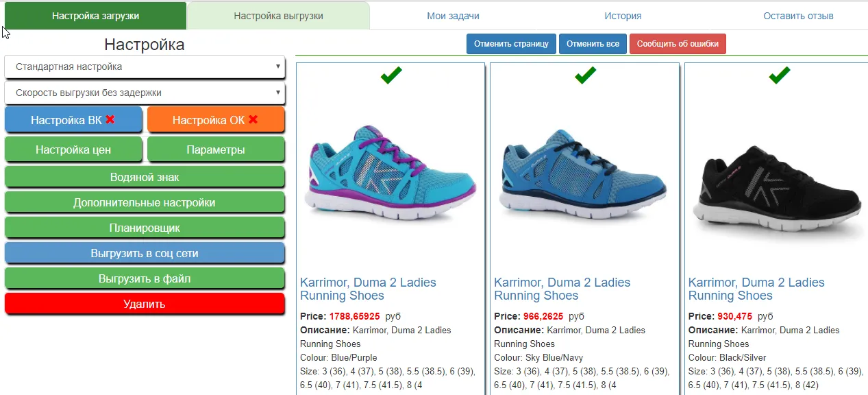This screenshot has width=868, height=395.
Task: Open Водяной знак settings
Action: (x=145, y=177)
